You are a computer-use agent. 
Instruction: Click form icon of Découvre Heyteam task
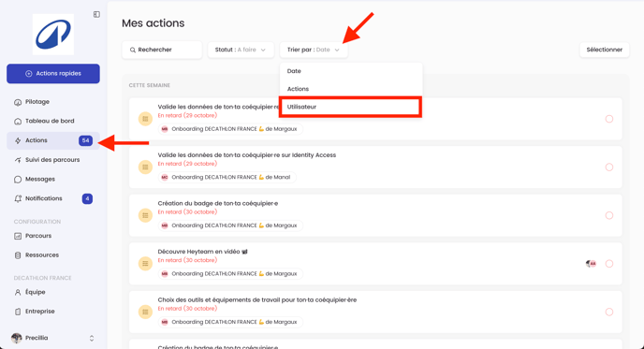click(x=145, y=264)
